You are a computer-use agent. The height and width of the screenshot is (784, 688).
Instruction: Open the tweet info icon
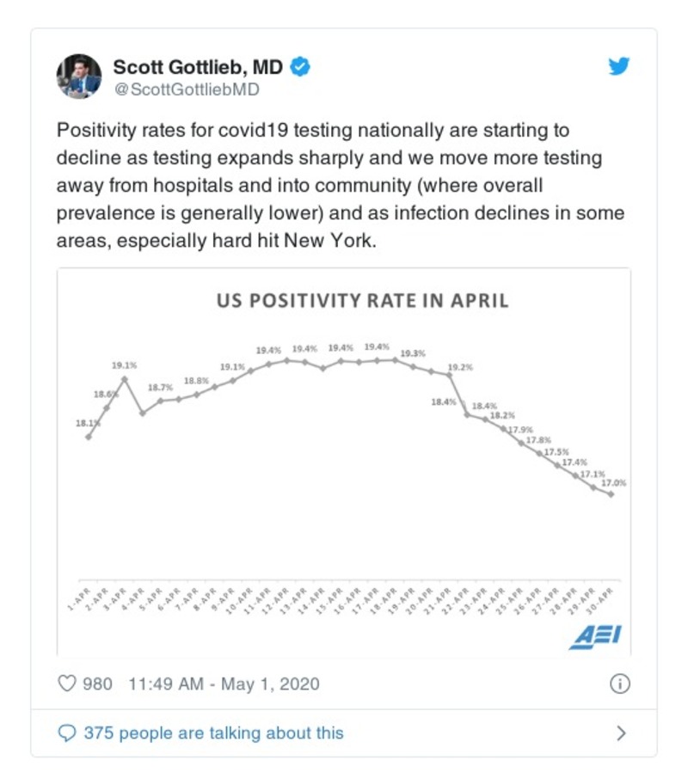point(619,684)
